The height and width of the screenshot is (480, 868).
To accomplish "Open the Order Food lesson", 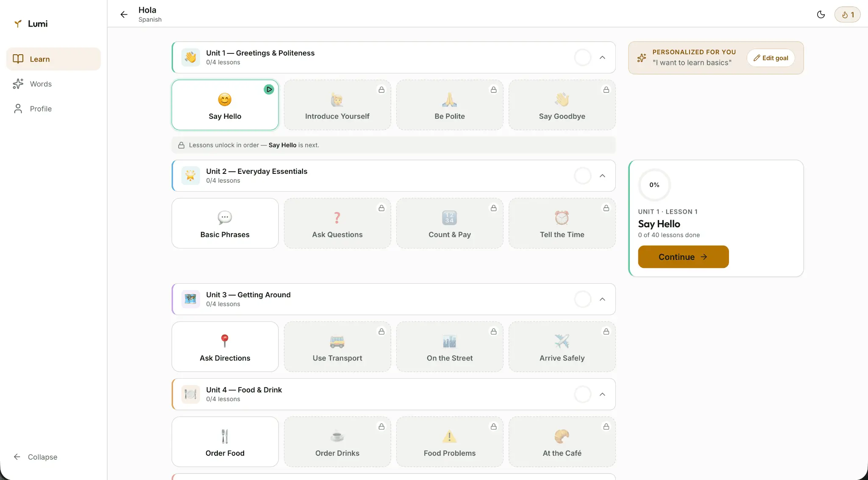I will [x=225, y=441].
